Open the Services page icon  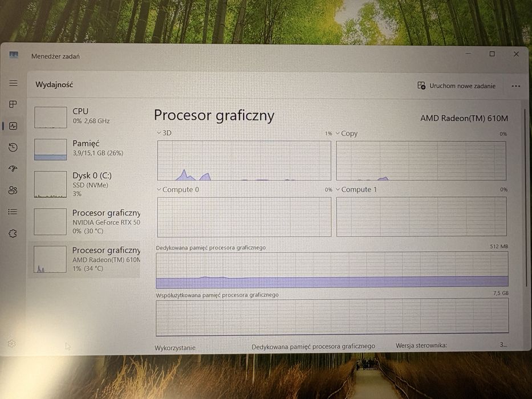[13, 234]
